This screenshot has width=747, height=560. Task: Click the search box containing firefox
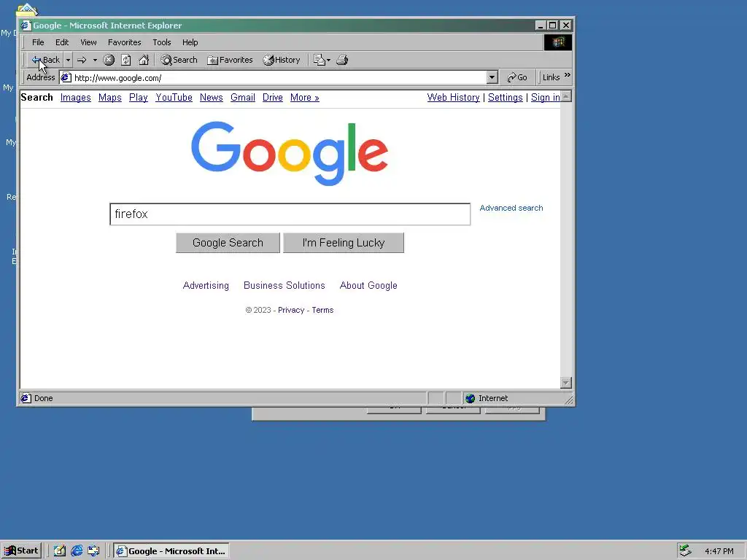click(290, 214)
